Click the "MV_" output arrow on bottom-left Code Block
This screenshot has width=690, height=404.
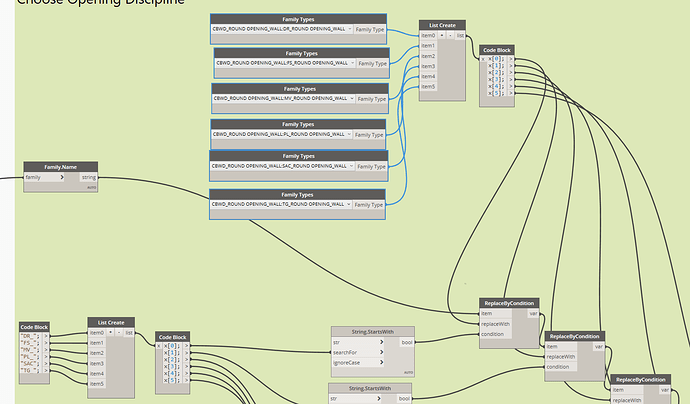pos(46,350)
